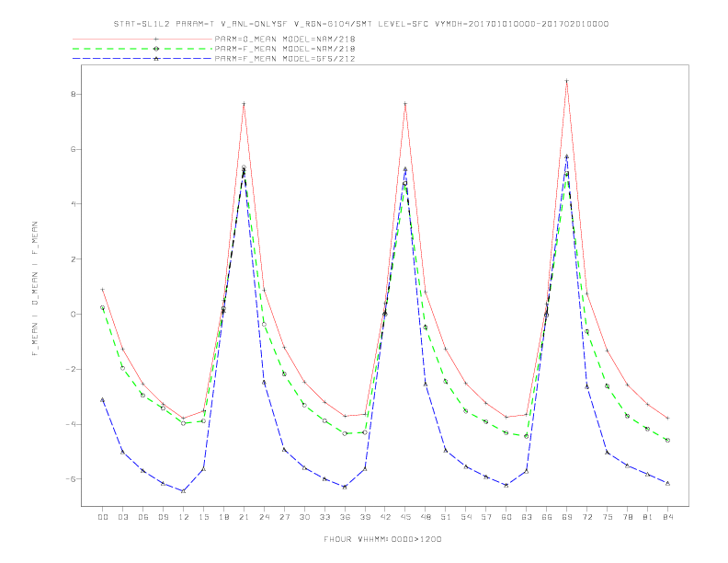The width and height of the screenshot is (728, 563).
Task: Click y-axis tick label -4
Action: 71,424
